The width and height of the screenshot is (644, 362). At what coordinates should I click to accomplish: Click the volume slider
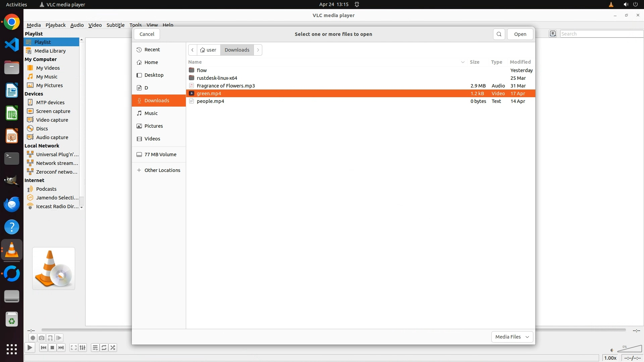point(630,349)
